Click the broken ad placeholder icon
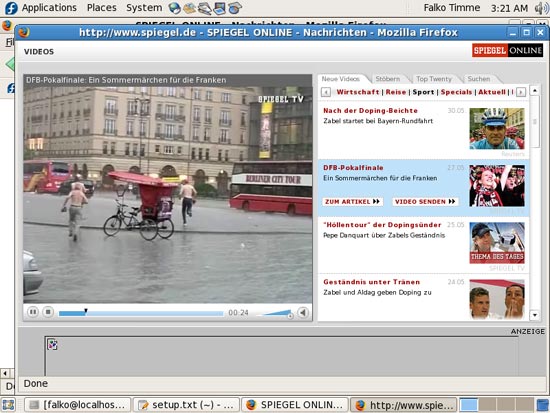Viewport: 550px width, 413px height. (x=53, y=345)
